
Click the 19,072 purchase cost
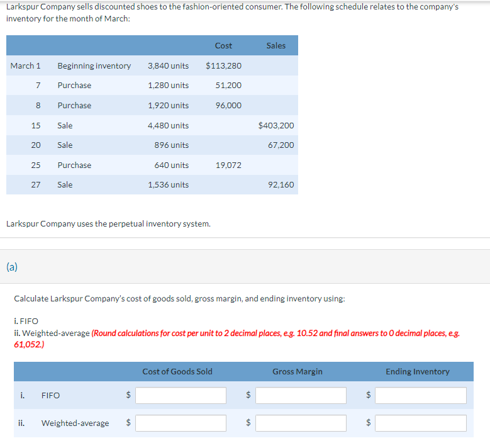click(x=228, y=165)
